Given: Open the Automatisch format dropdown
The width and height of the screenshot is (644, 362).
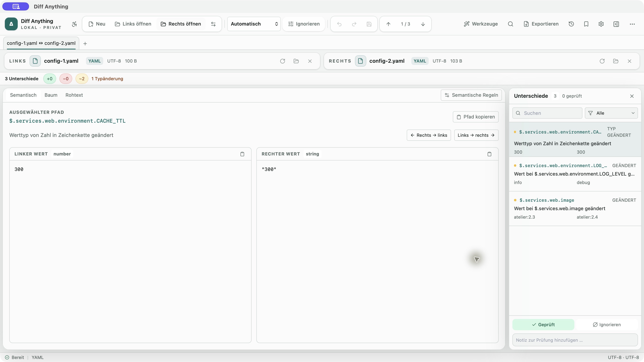Looking at the screenshot, I should click(254, 24).
